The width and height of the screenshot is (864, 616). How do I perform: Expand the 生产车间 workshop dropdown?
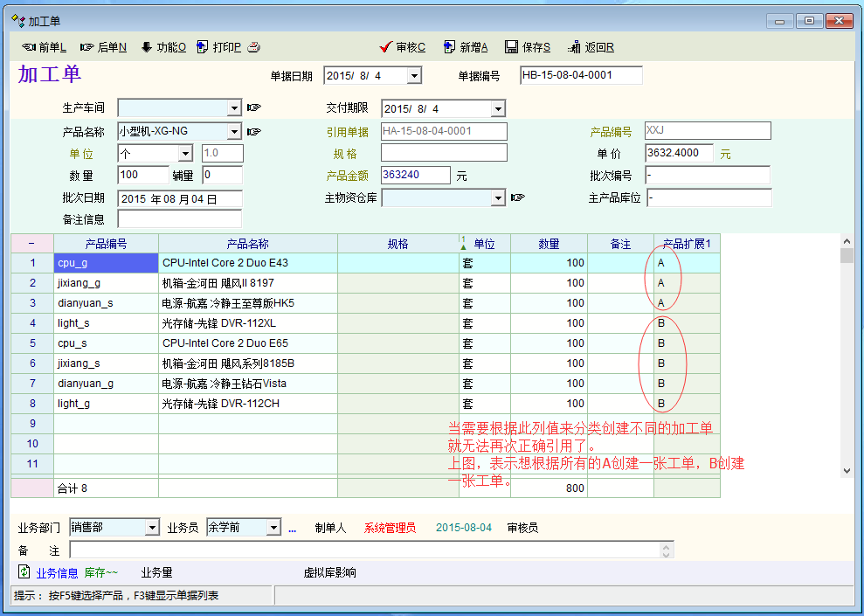pos(234,108)
